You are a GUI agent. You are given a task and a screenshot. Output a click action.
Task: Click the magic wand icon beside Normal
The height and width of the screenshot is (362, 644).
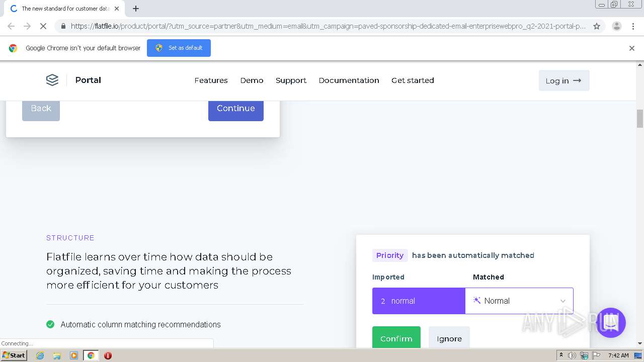coord(477,300)
